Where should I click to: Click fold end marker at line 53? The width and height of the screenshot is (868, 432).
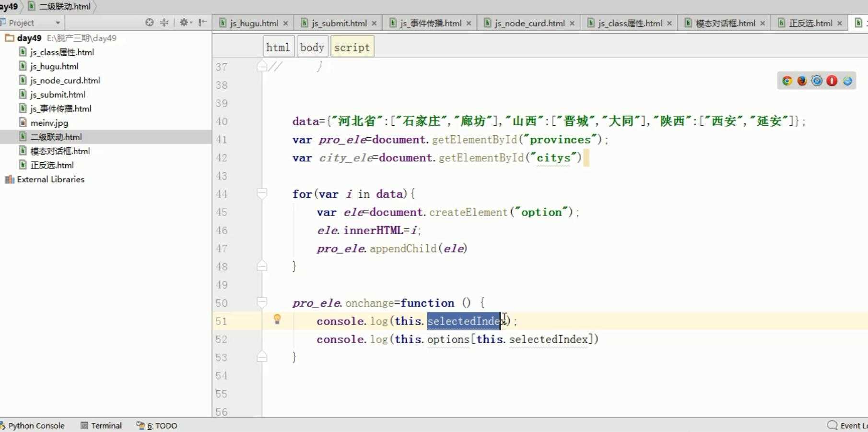tap(262, 356)
